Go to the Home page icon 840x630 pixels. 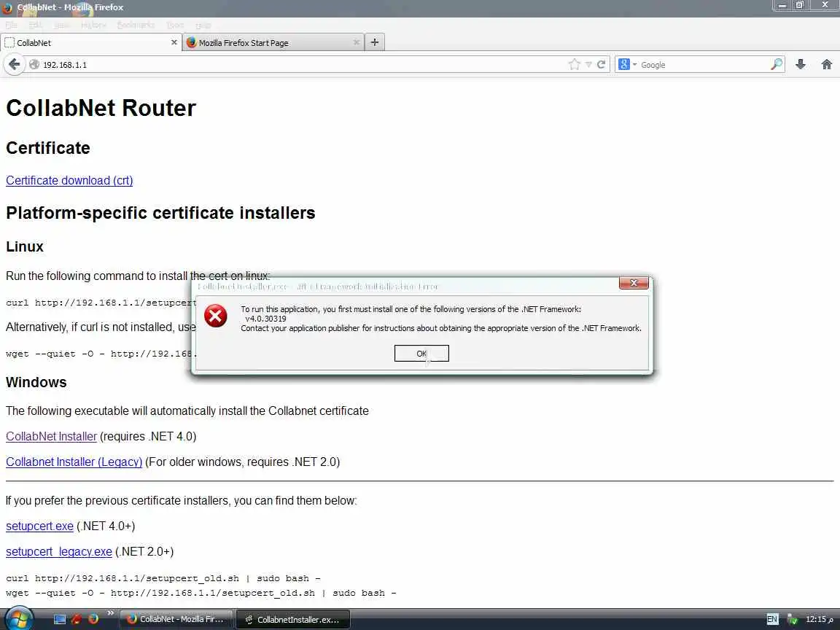click(x=827, y=65)
